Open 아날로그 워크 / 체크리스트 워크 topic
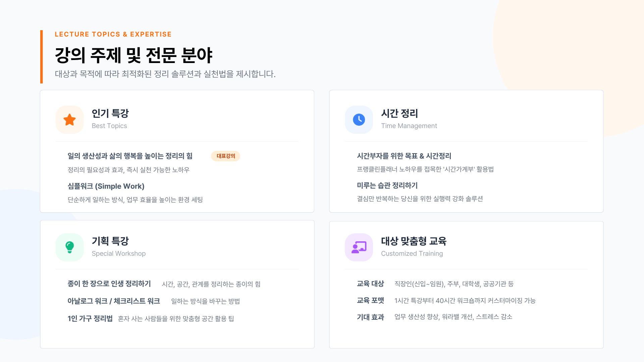644x362 pixels. 114,301
